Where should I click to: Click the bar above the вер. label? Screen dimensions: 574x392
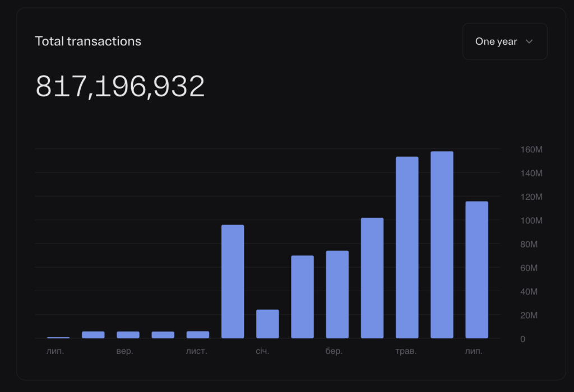(128, 335)
